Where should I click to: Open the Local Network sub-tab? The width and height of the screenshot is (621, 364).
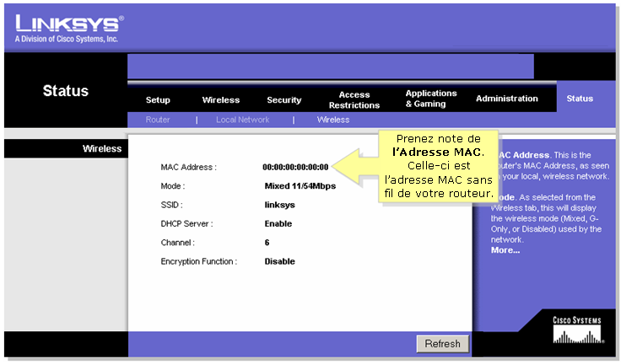click(242, 120)
